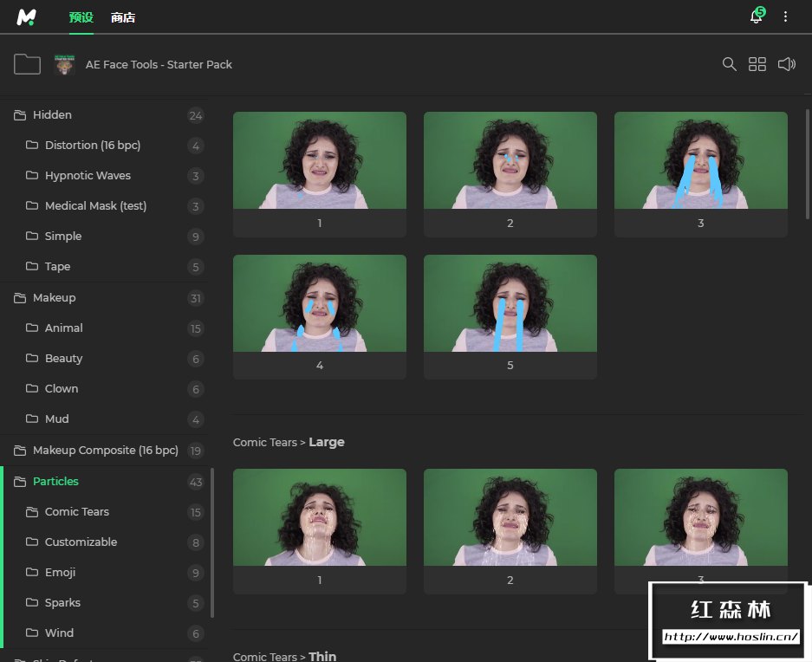Viewport: 812px width, 662px height.
Task: Click the AE Face Tools pack thumbnail icon
Action: (65, 64)
